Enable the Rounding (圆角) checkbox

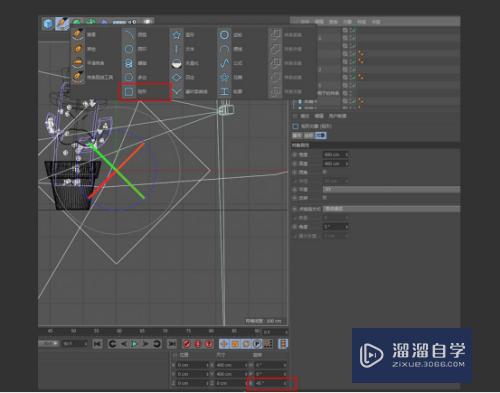click(x=325, y=172)
